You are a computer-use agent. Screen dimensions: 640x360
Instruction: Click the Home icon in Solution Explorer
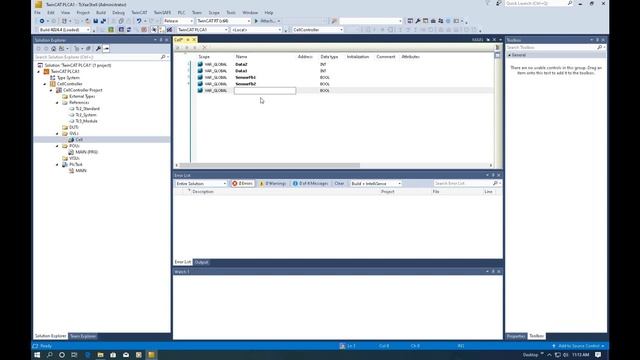[53, 49]
